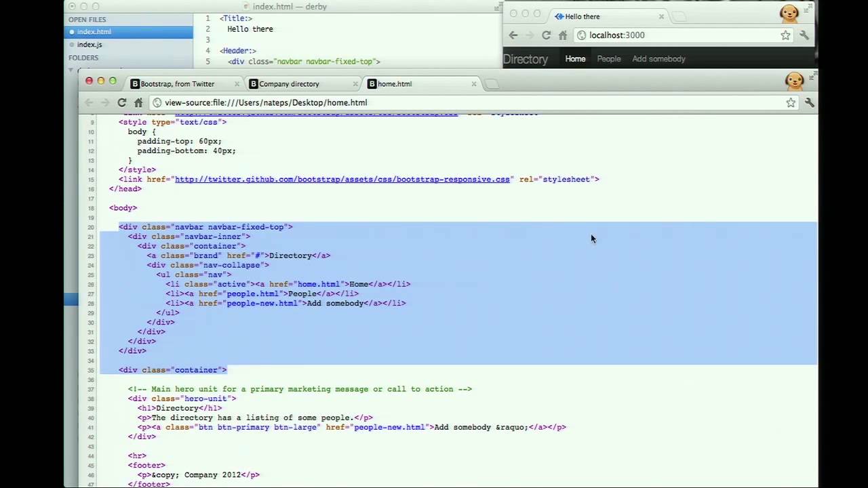Open home page in localhost Chrome window

pos(563,35)
